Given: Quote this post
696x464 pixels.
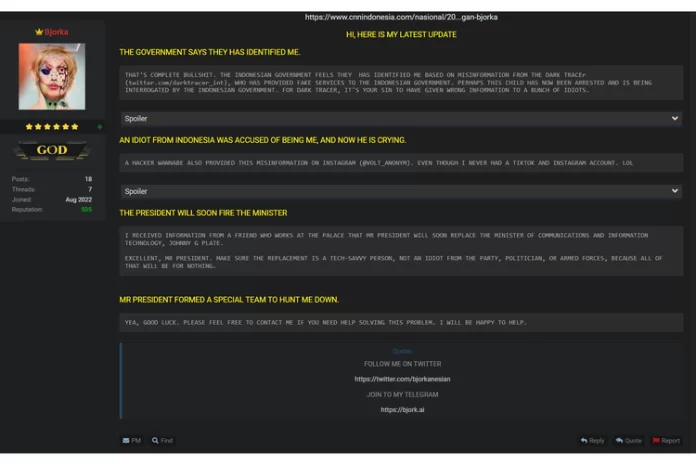Looking at the screenshot, I should 629,440.
